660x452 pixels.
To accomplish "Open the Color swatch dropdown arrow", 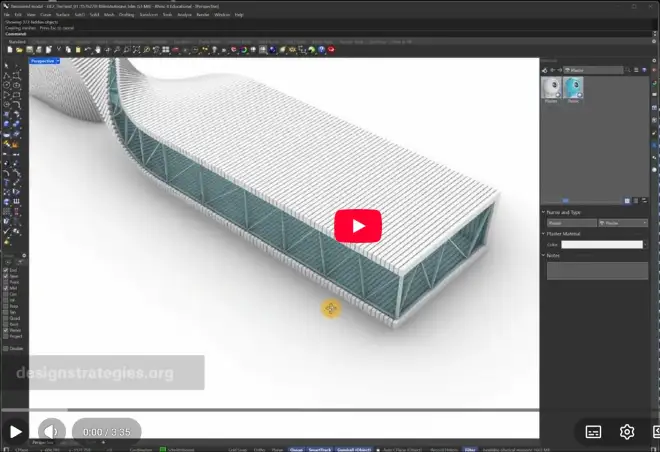I will [x=646, y=245].
